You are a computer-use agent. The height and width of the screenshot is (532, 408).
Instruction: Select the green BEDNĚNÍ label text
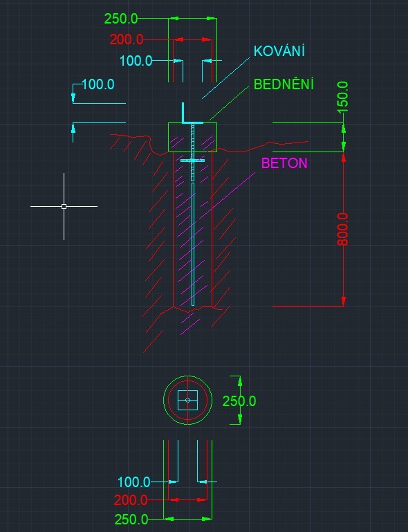point(284,84)
